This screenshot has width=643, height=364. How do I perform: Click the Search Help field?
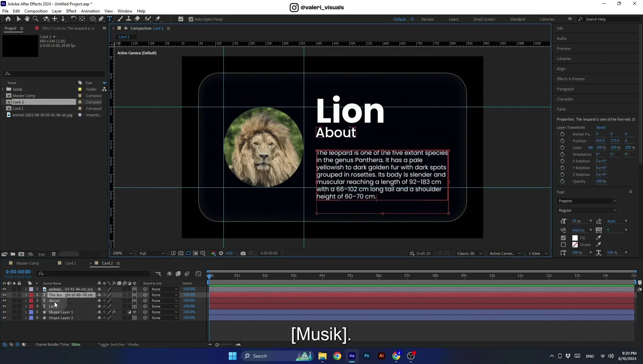(x=610, y=19)
